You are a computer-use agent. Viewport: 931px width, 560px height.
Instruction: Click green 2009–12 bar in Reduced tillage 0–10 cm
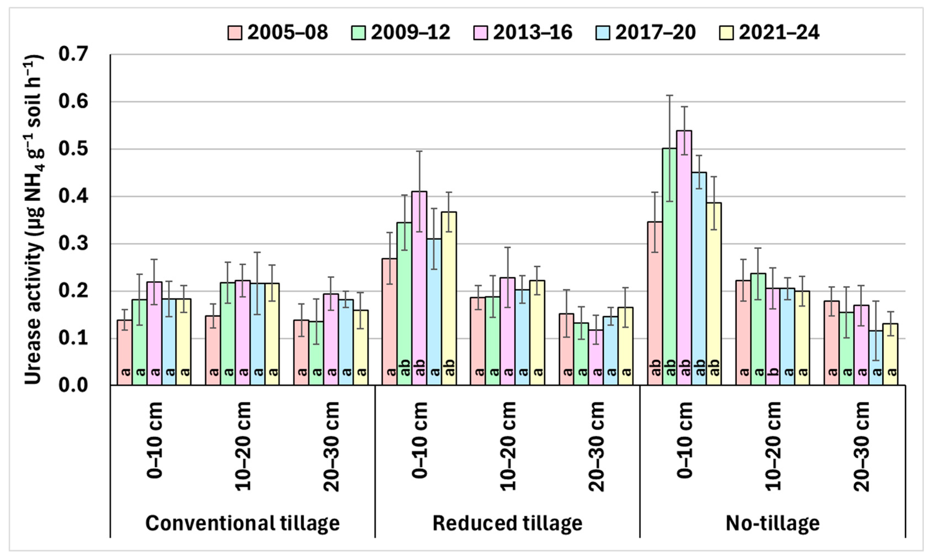point(405,304)
